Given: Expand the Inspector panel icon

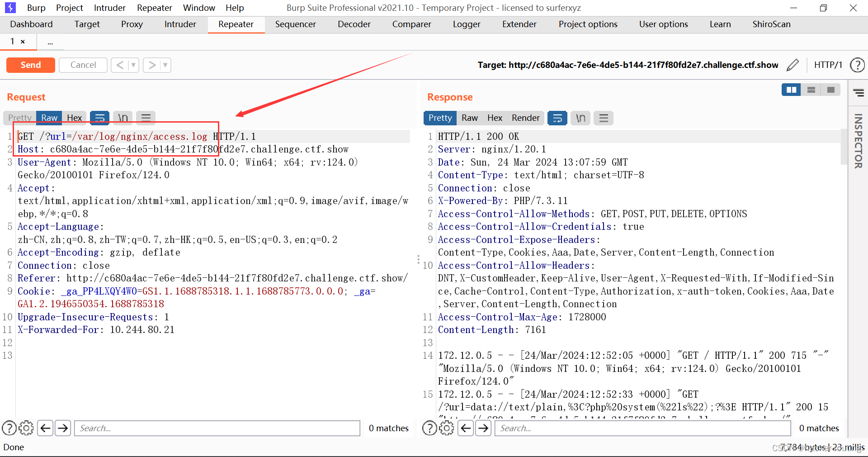Looking at the screenshot, I should [858, 93].
